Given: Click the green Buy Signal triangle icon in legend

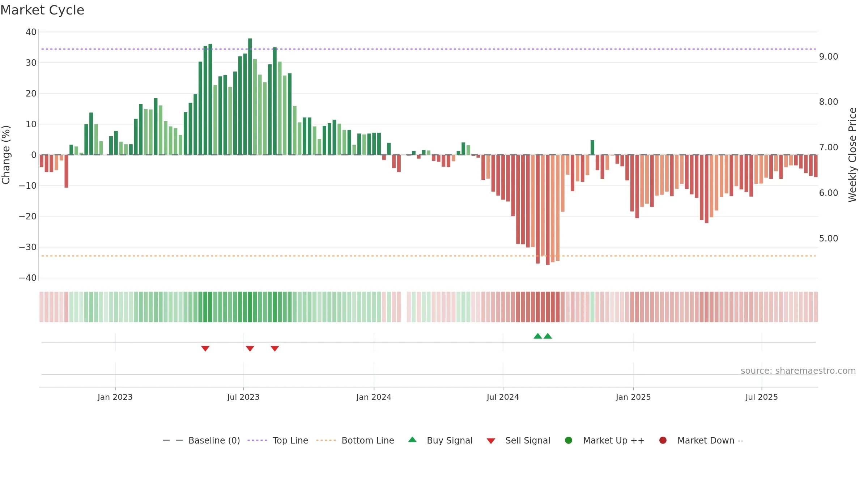Looking at the screenshot, I should [x=412, y=440].
